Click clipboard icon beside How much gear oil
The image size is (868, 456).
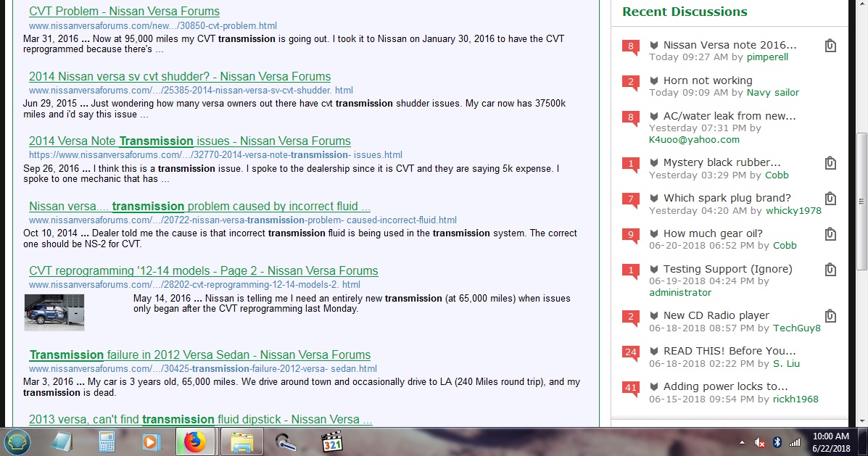pos(830,233)
